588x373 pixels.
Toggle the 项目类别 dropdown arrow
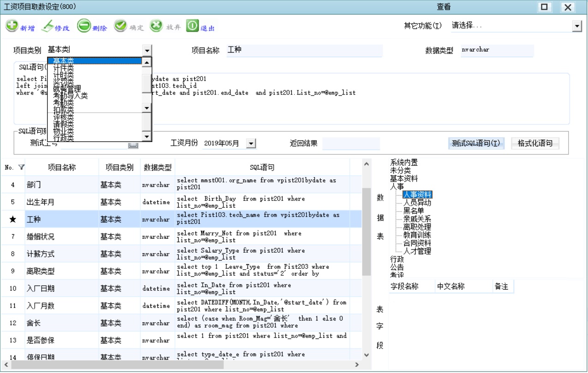(147, 51)
